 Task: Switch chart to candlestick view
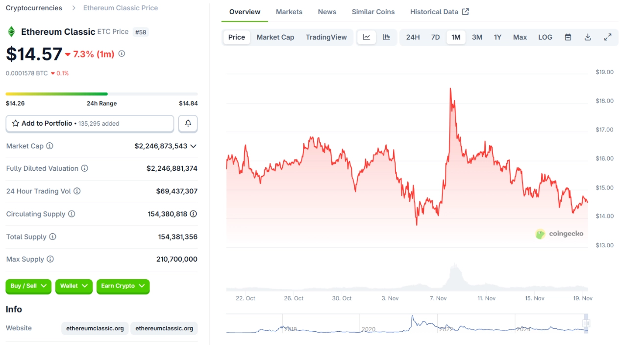[386, 37]
